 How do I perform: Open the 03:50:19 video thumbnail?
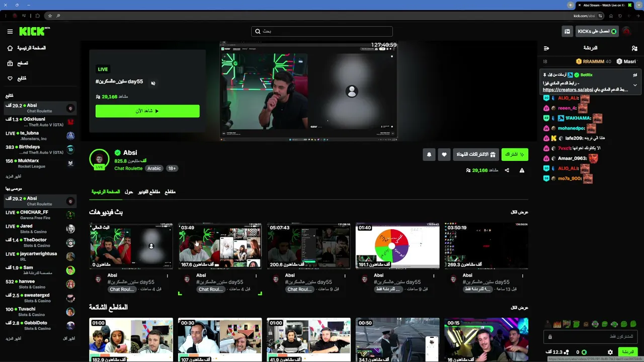(487, 246)
